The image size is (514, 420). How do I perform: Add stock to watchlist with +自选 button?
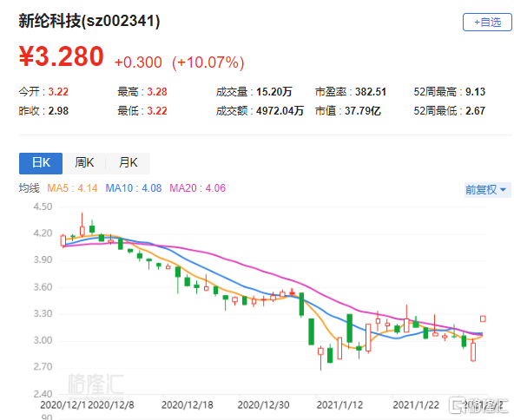point(487,23)
